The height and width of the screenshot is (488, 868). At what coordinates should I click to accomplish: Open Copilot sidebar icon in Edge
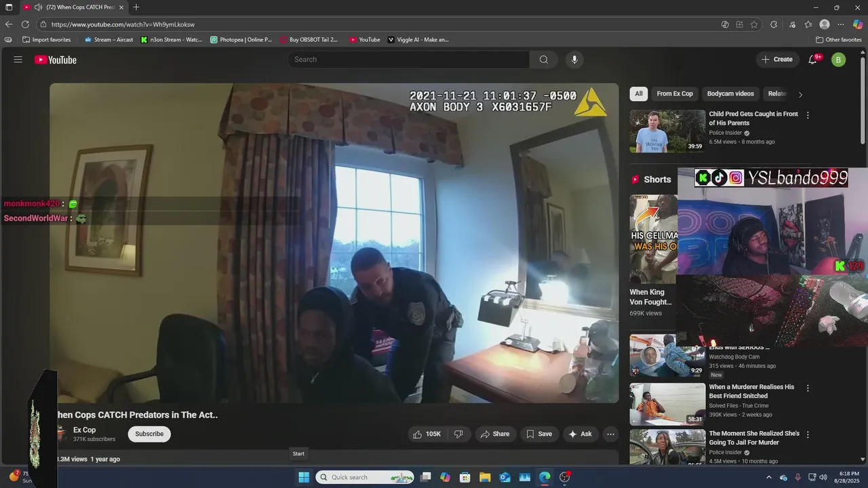point(858,24)
